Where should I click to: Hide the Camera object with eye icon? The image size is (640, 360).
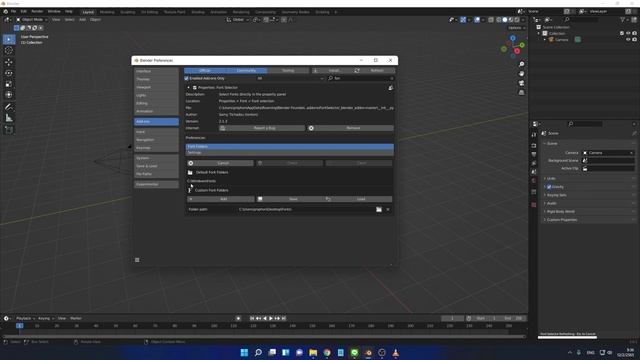pyautogui.click(x=628, y=40)
